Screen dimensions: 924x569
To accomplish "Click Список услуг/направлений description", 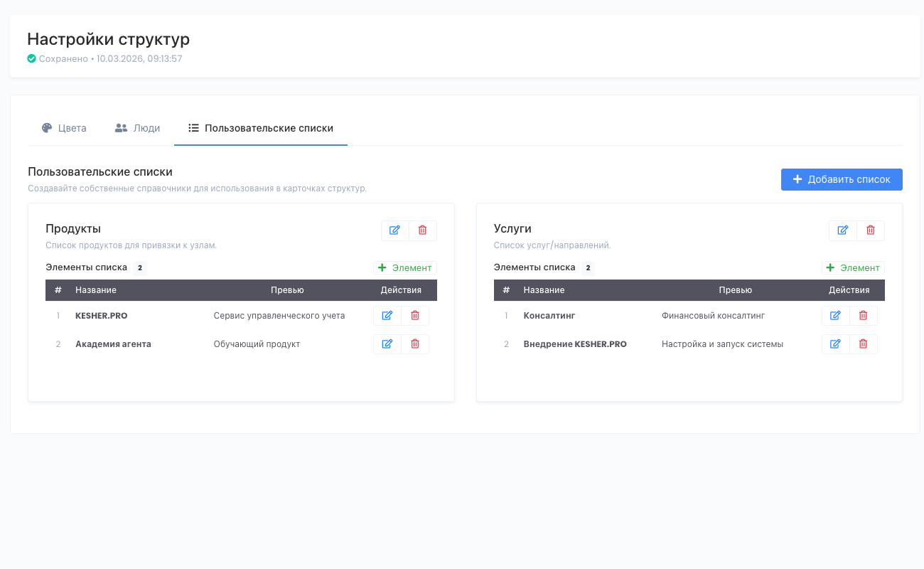I will click(552, 245).
